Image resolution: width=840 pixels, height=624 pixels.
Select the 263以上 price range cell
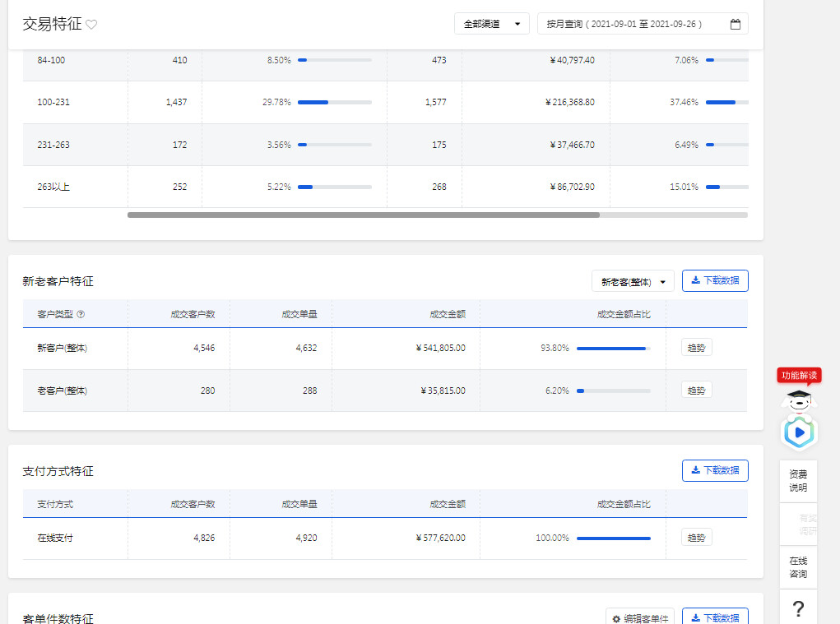(53, 187)
